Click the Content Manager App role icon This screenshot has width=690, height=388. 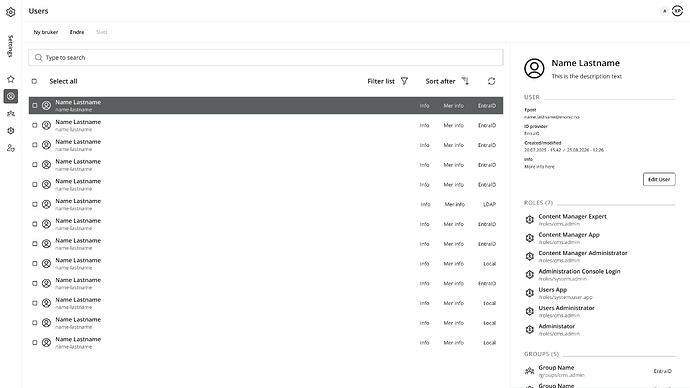530,238
